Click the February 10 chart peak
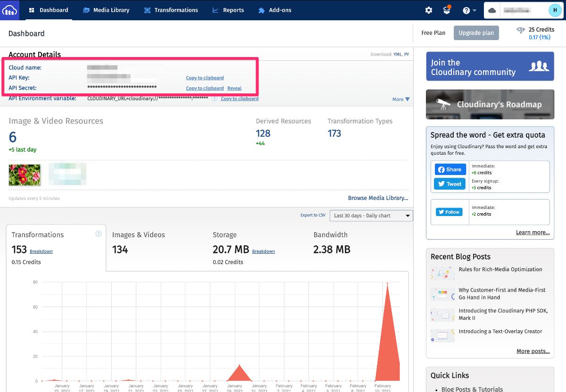 [387, 284]
